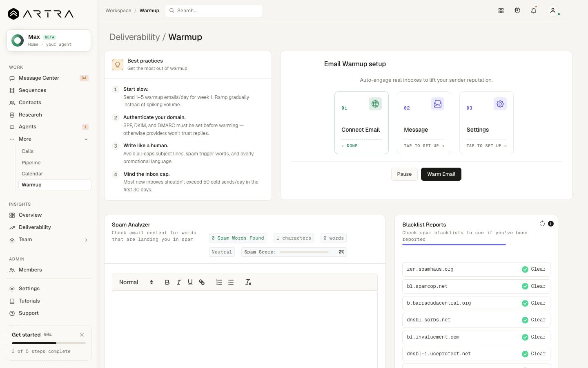Click the bold formatting icon
The width and height of the screenshot is (588, 368).
pos(167,282)
